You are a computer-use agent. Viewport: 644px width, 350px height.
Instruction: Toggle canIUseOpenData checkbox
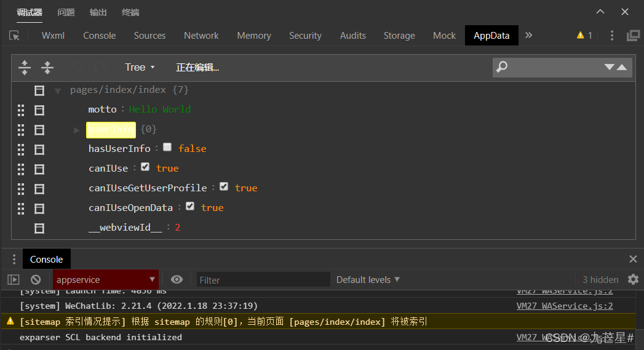tap(189, 206)
